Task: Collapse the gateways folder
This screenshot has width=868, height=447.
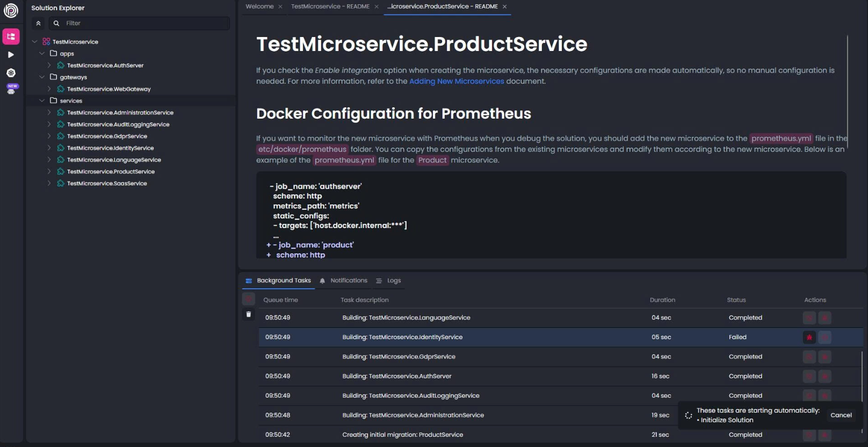Action: [x=42, y=77]
